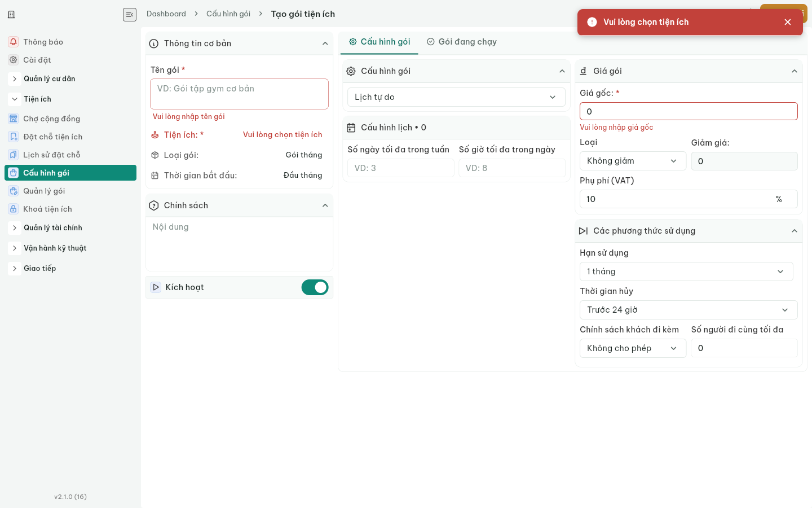Image resolution: width=812 pixels, height=508 pixels.
Task: Focus Số ngày tối đa trong tuần field
Action: pyautogui.click(x=400, y=168)
